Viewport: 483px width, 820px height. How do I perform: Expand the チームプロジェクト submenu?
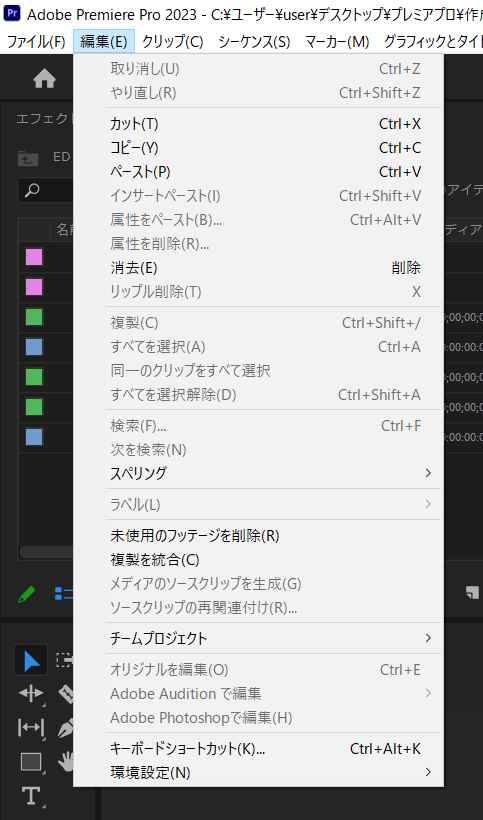point(259,638)
